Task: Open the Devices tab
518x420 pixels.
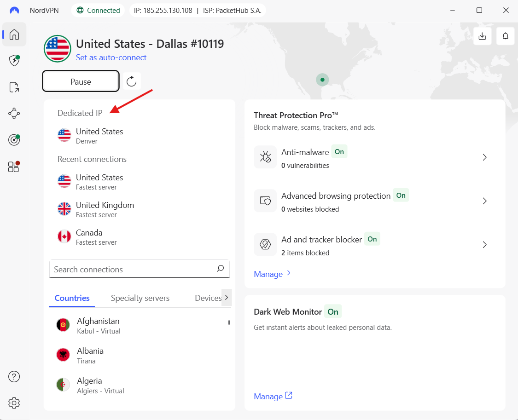Action: coord(208,298)
